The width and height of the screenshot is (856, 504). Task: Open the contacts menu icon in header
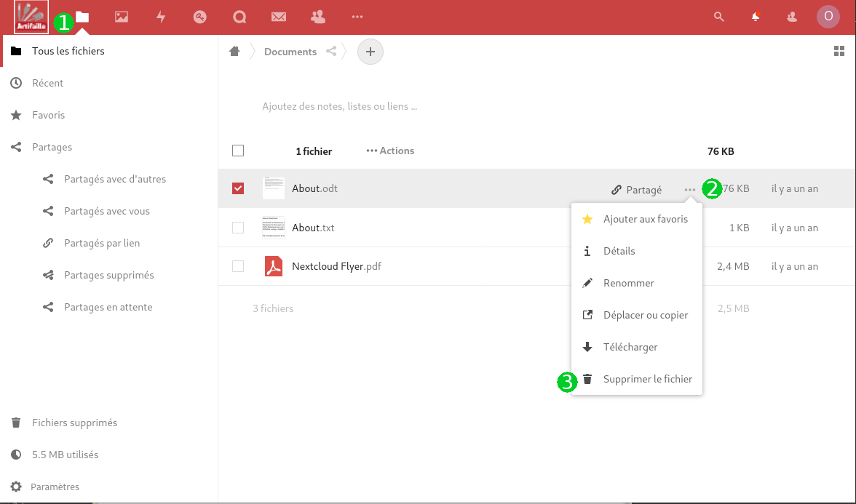point(792,17)
